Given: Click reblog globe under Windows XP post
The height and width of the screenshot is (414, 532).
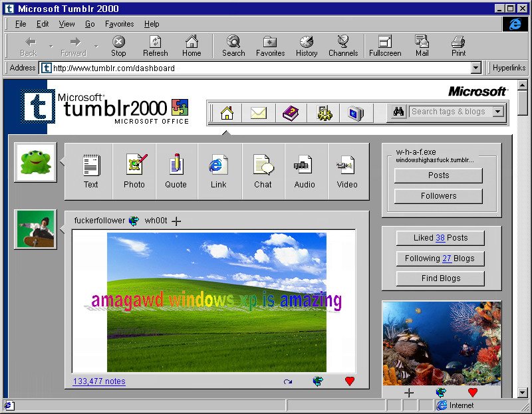Looking at the screenshot, I should [x=318, y=381].
